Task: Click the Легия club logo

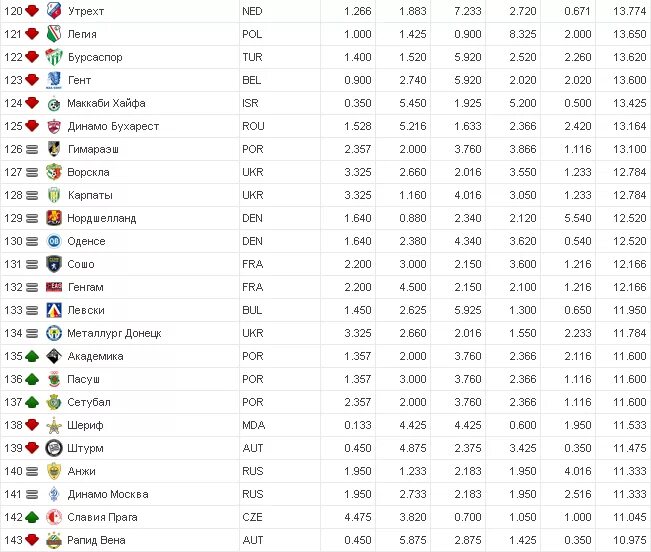Action: 54,34
